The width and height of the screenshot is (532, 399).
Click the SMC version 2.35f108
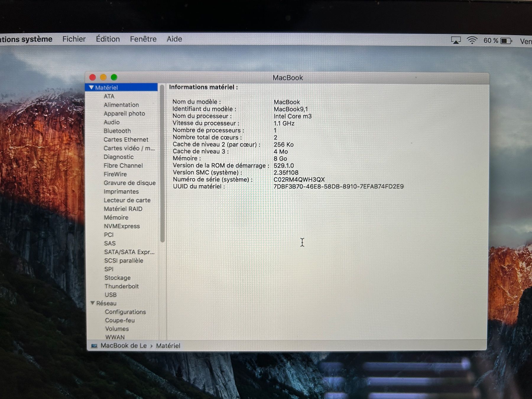point(286,173)
